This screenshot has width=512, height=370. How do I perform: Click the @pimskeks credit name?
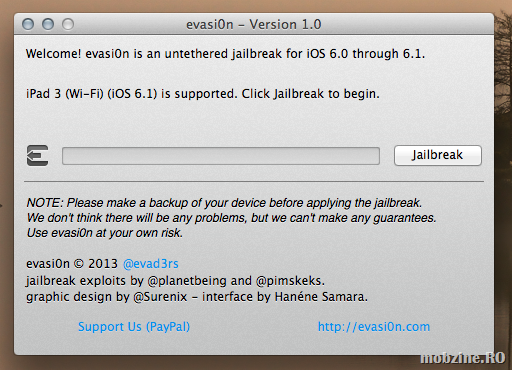[290, 281]
